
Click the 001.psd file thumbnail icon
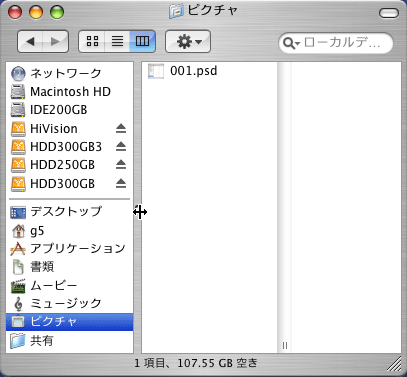click(156, 71)
